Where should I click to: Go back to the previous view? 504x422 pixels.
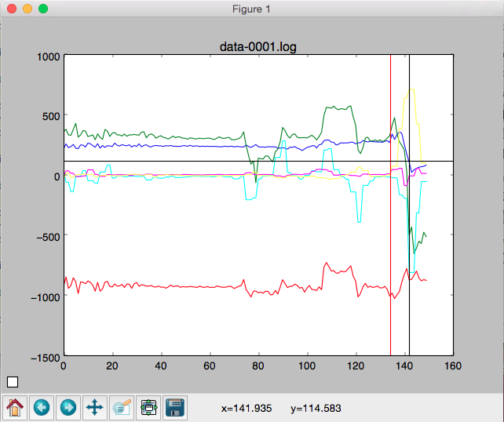42,408
